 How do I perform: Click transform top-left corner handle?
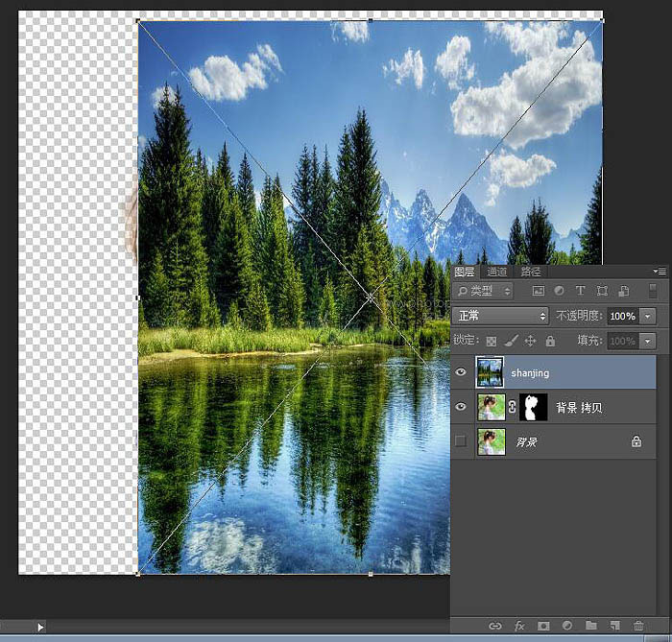(138, 20)
